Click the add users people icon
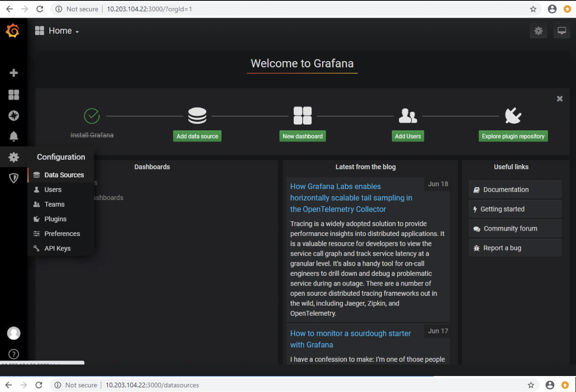 coord(408,116)
